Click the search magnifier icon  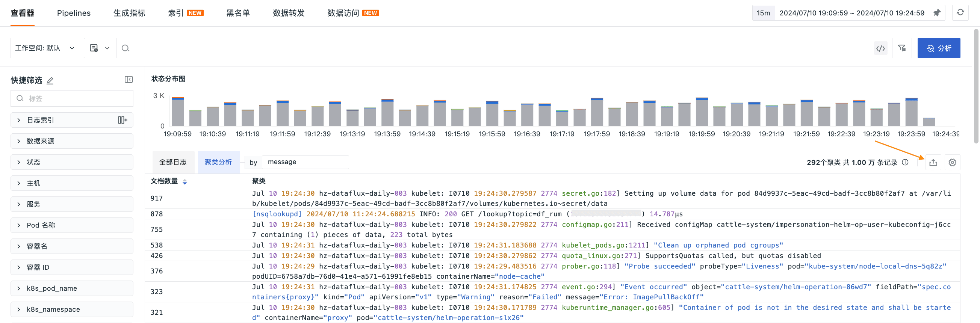coord(125,48)
